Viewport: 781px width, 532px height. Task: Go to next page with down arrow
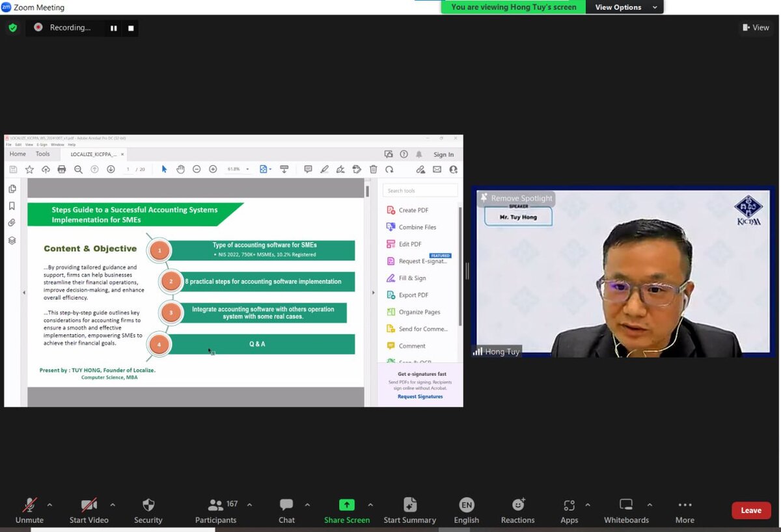[x=111, y=169]
